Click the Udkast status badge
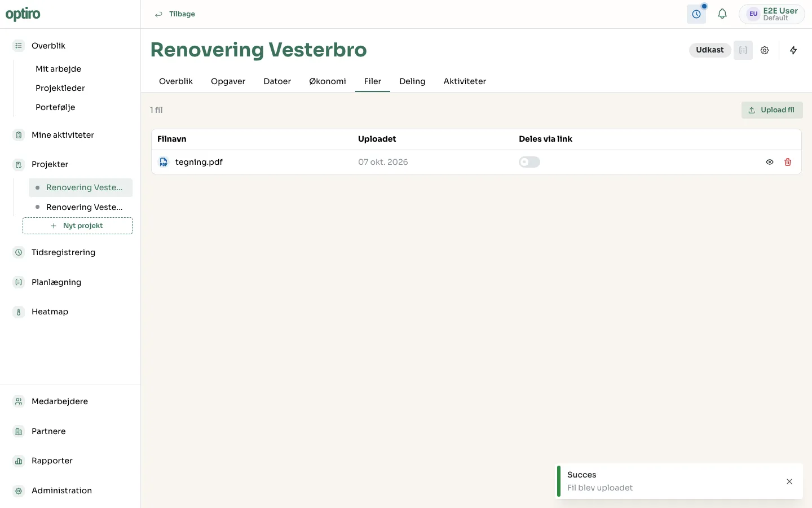 pyautogui.click(x=709, y=50)
